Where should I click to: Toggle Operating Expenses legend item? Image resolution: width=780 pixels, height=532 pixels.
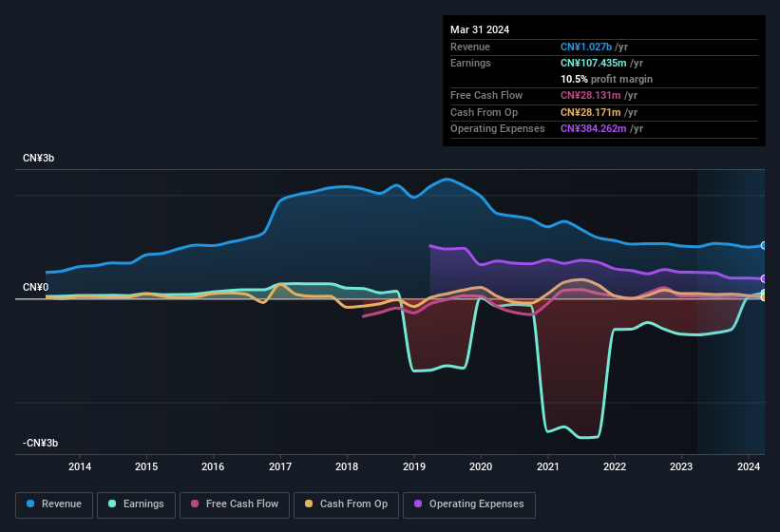coord(468,504)
